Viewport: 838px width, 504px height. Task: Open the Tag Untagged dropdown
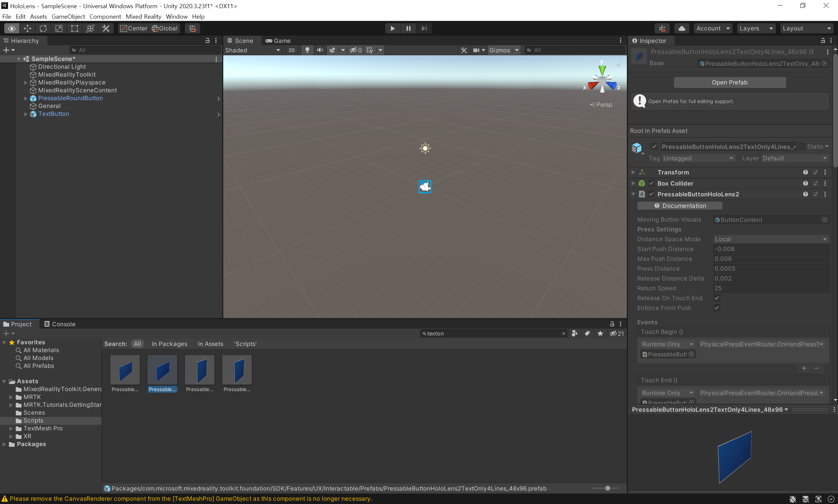coord(699,158)
